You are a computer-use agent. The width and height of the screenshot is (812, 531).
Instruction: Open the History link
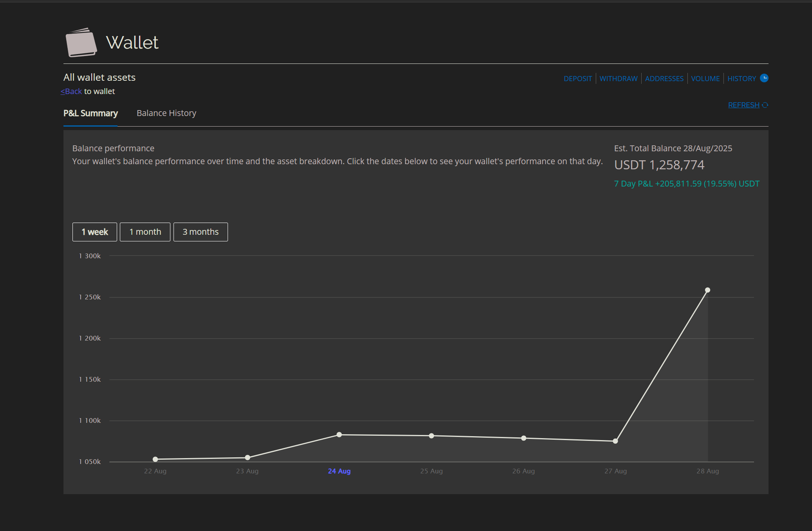[x=741, y=79]
